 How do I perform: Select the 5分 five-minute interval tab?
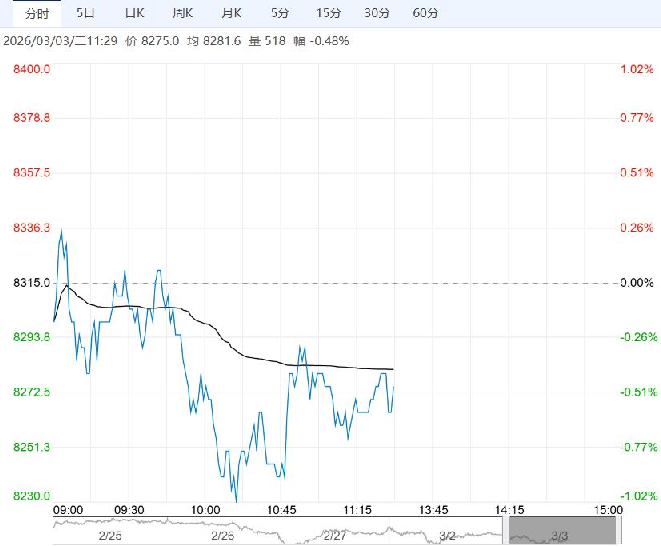(280, 13)
